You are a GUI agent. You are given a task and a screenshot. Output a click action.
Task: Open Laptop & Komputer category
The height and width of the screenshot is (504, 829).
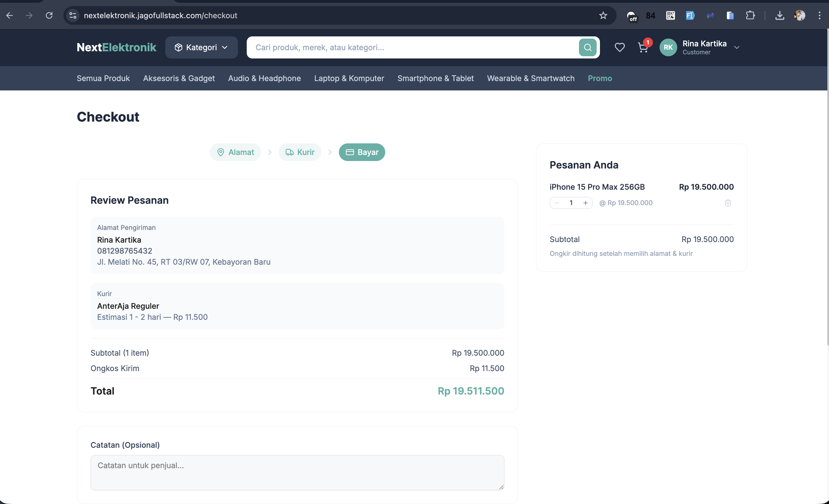(349, 78)
